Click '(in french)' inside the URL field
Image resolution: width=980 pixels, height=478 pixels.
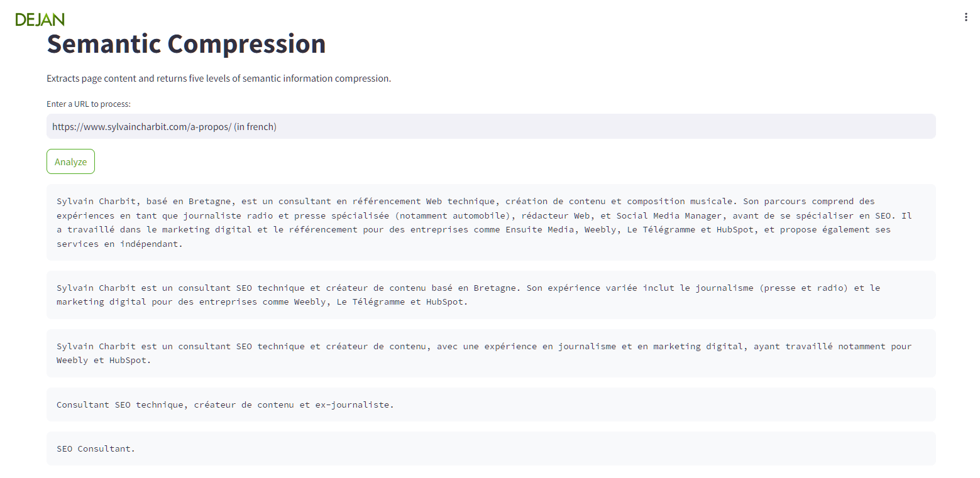[255, 126]
